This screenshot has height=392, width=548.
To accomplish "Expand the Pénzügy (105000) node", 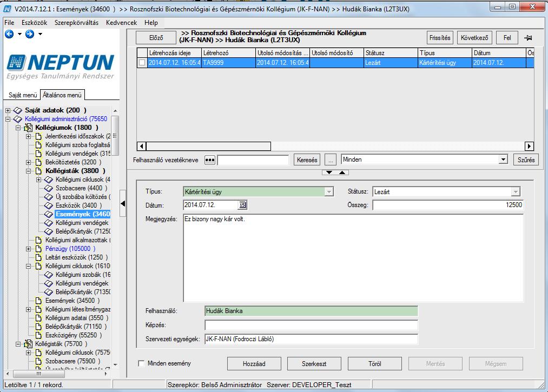I will (x=28, y=249).
